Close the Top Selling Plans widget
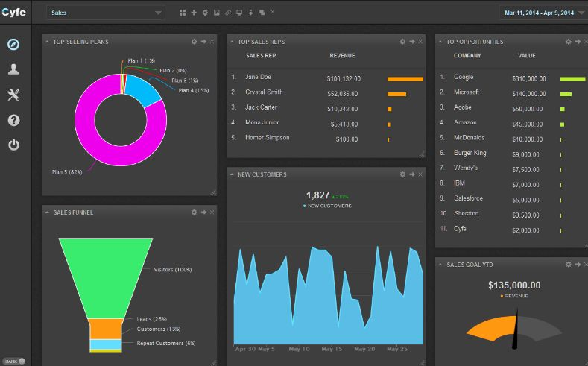The image size is (588, 366). 212,42
